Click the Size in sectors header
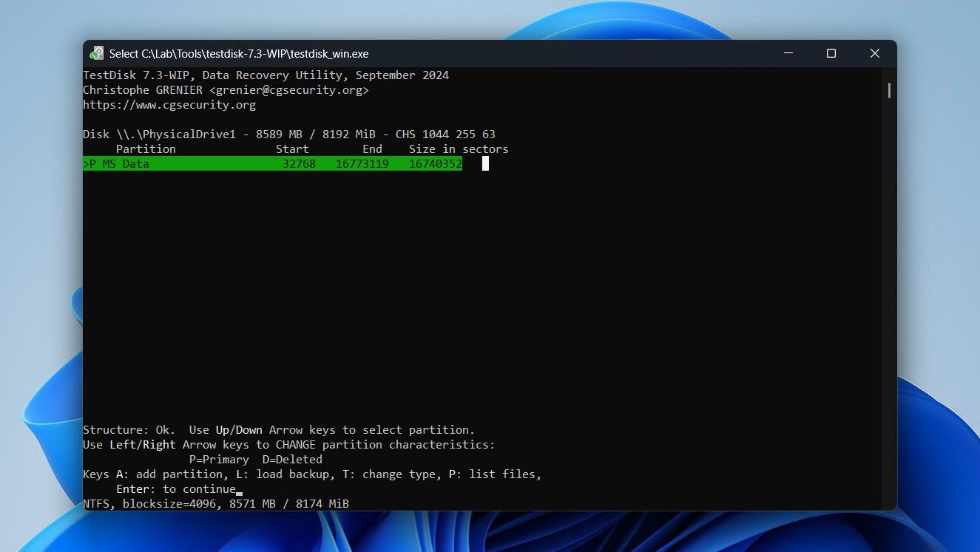980x552 pixels. pos(459,149)
